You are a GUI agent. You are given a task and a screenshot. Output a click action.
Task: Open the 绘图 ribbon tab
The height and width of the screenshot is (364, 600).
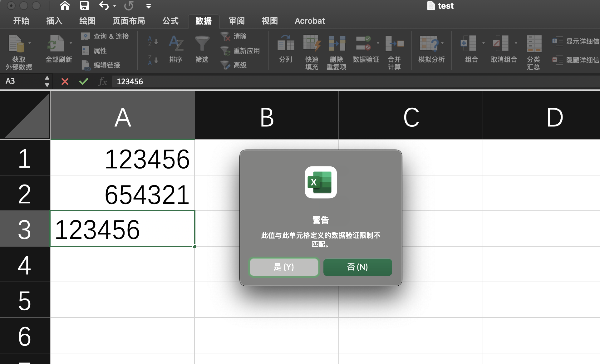tap(87, 21)
